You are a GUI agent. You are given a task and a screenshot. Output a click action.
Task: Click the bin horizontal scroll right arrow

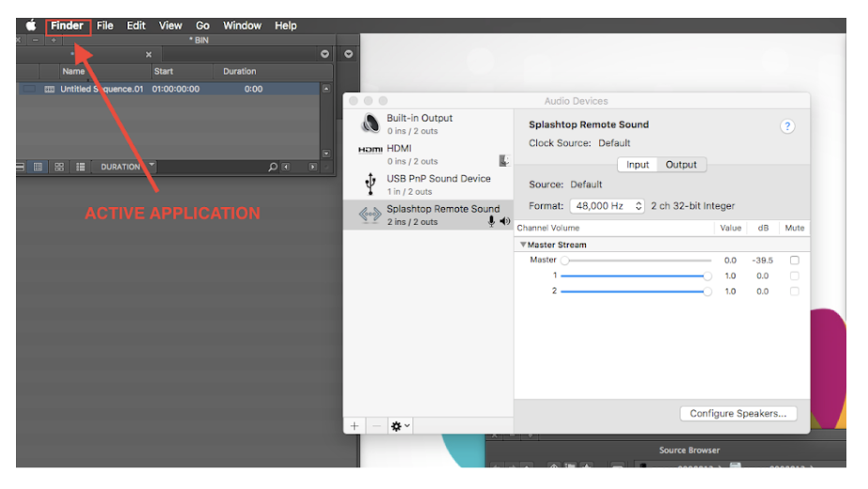point(313,167)
